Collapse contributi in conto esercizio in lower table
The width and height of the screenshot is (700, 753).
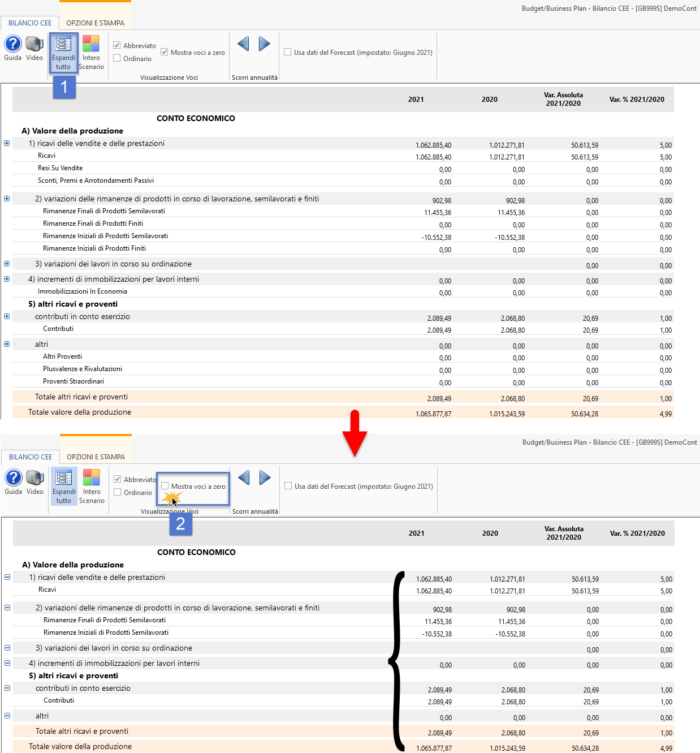click(7, 688)
